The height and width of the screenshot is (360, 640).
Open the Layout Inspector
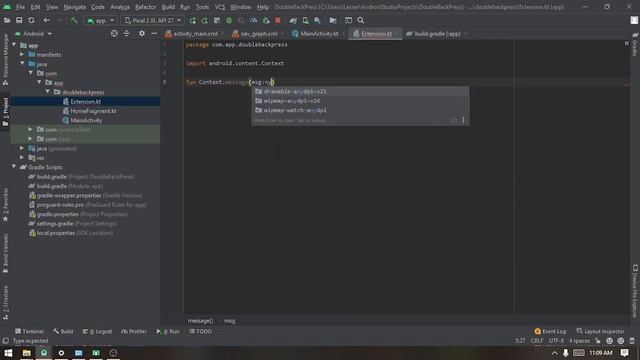(600, 331)
